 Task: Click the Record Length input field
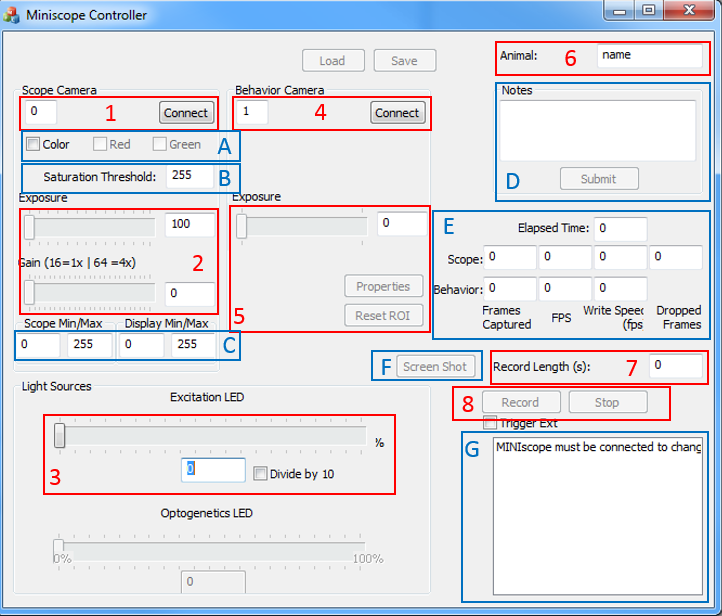[x=675, y=366]
